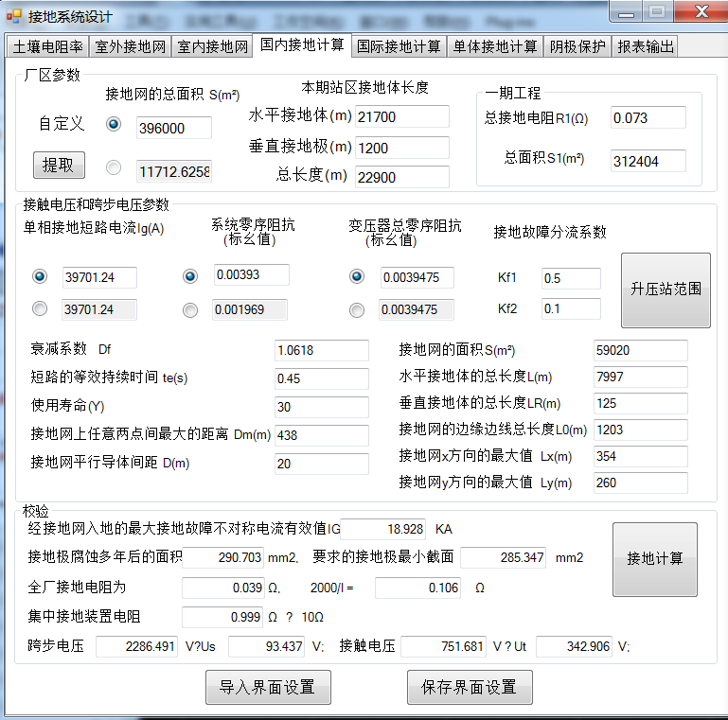This screenshot has height=720, width=728.
Task: Click the 升压站范围 button
Action: (x=666, y=290)
